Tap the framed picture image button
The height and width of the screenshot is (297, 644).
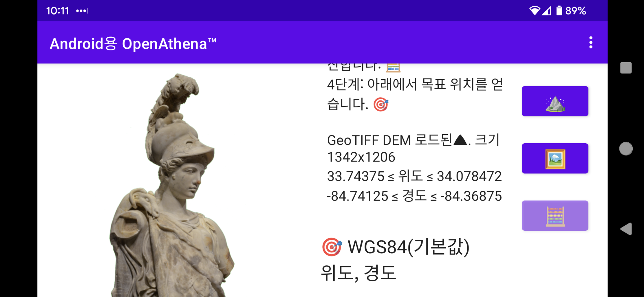(555, 158)
